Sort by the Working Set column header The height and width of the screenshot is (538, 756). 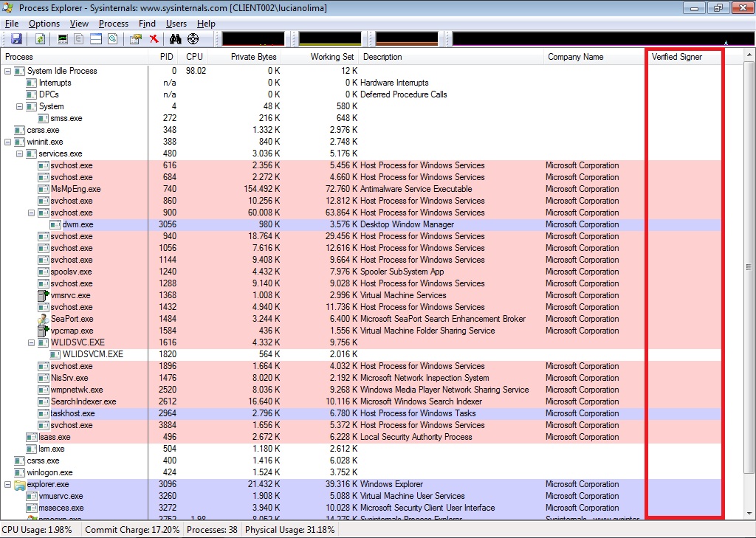(320, 57)
